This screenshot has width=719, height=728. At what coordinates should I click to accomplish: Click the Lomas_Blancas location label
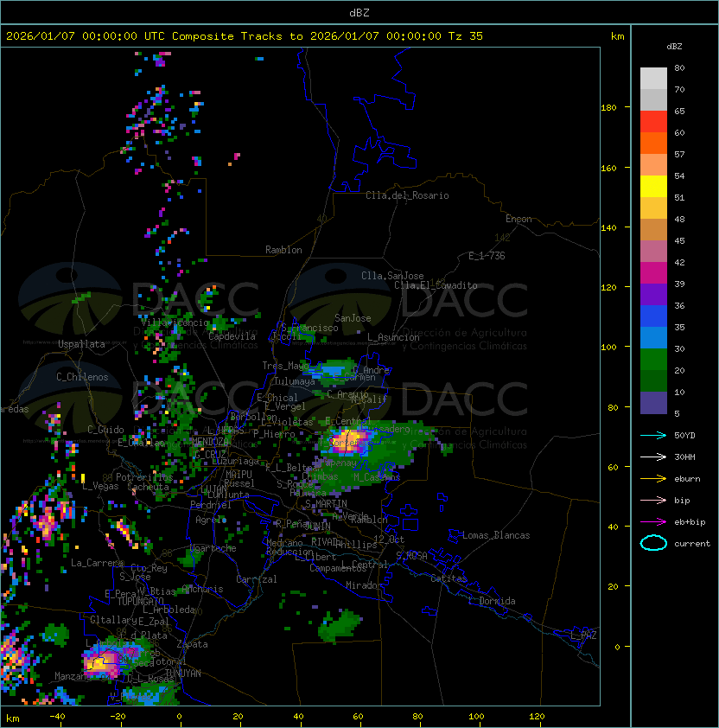[x=496, y=535]
